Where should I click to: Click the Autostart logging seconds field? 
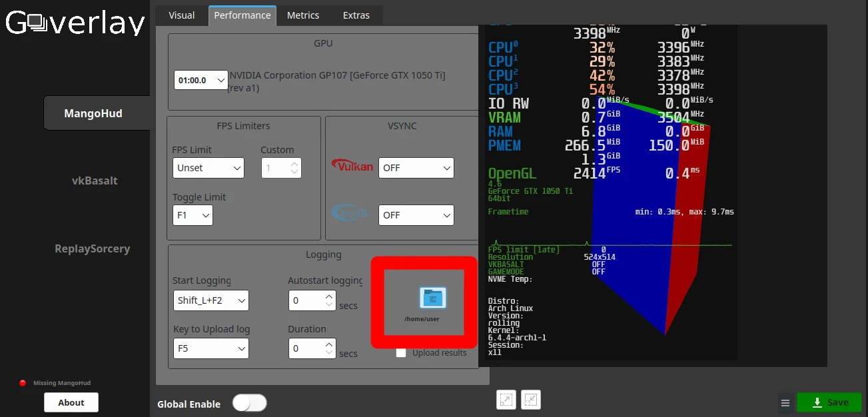[x=306, y=300]
